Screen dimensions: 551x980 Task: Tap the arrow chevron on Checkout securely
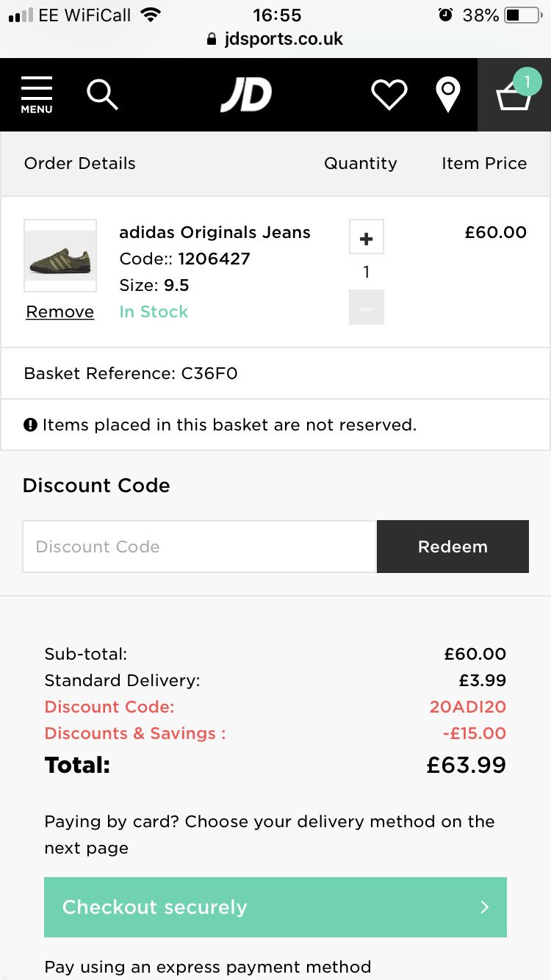tap(485, 907)
